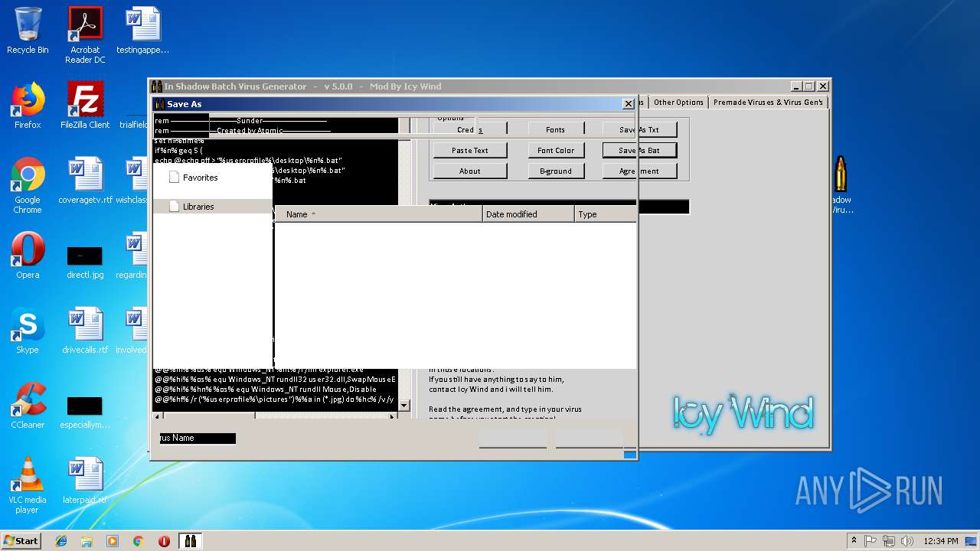The width and height of the screenshot is (980, 551).
Task: Select Libraries in Save As navigation pane
Action: [198, 207]
